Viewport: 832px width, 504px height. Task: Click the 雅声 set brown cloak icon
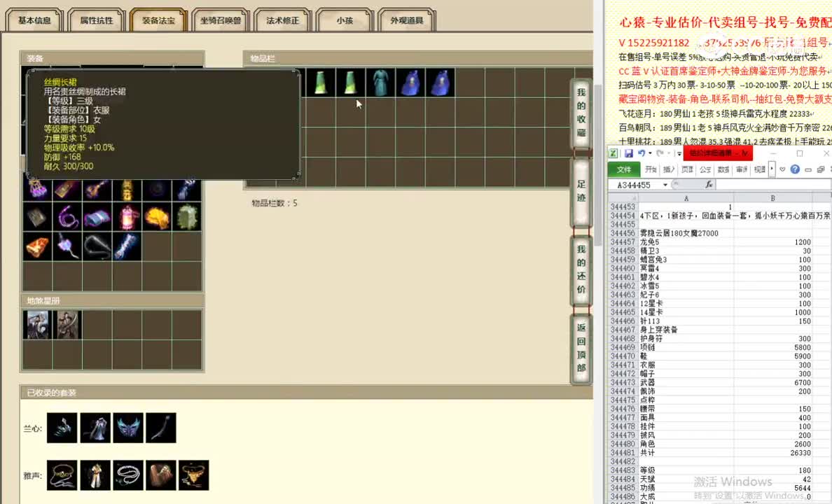click(161, 475)
